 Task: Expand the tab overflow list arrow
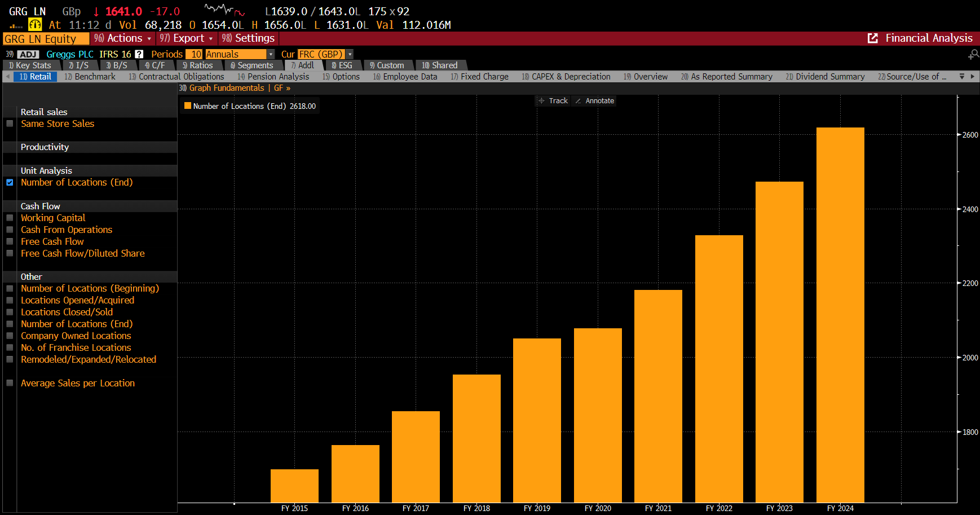tap(962, 77)
